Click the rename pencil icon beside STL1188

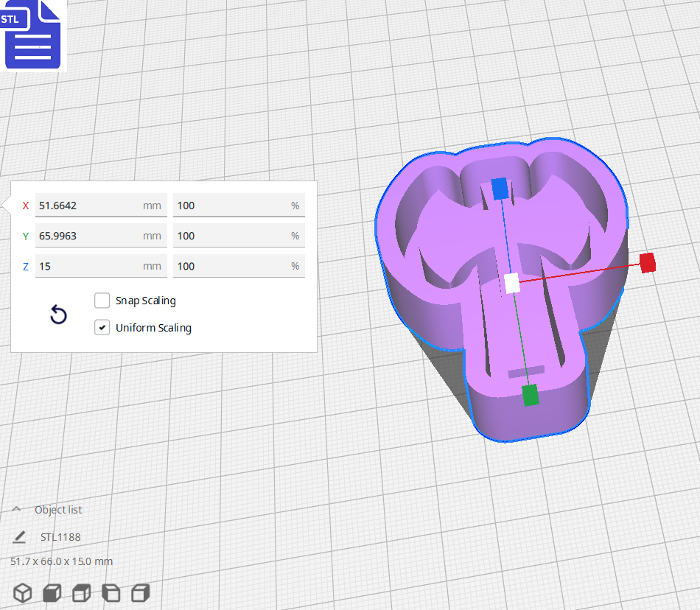click(19, 537)
